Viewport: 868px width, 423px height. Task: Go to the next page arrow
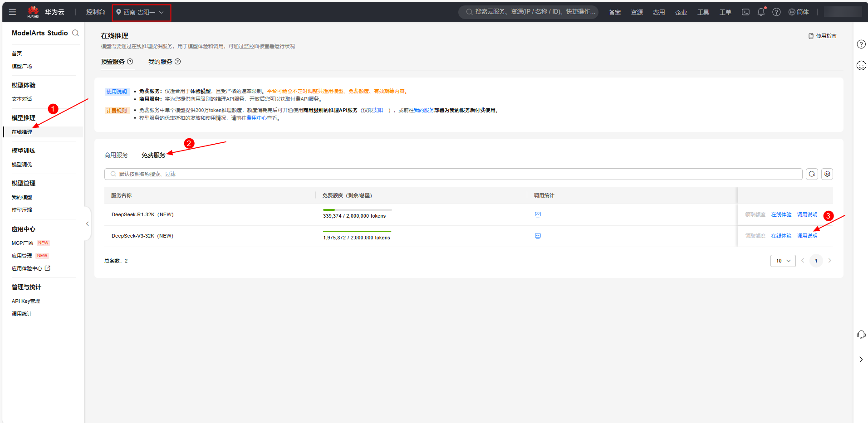[830, 261]
